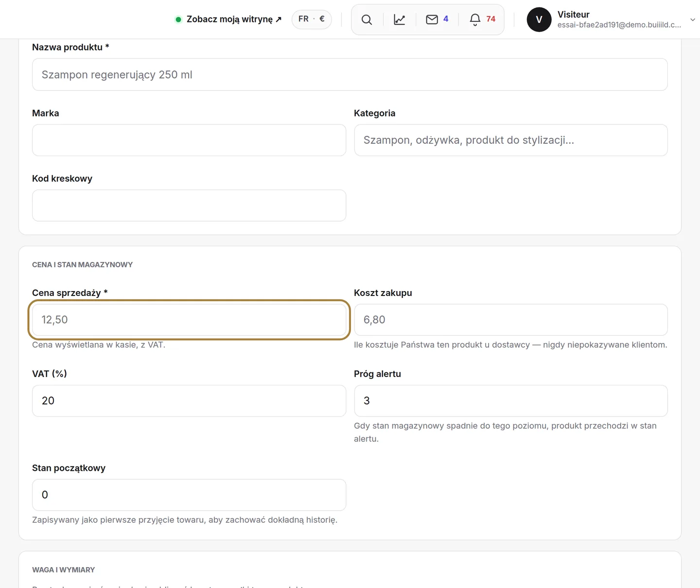Click the Koszt zakupu input field

point(511,320)
